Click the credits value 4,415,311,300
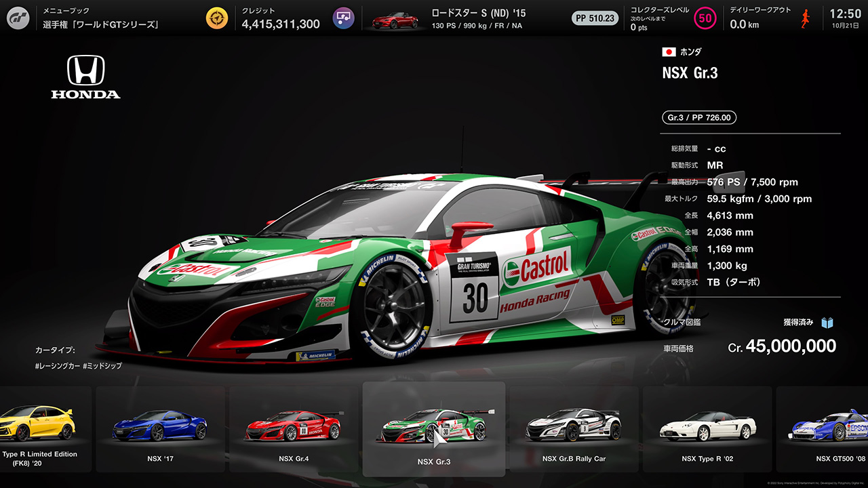 pyautogui.click(x=281, y=24)
